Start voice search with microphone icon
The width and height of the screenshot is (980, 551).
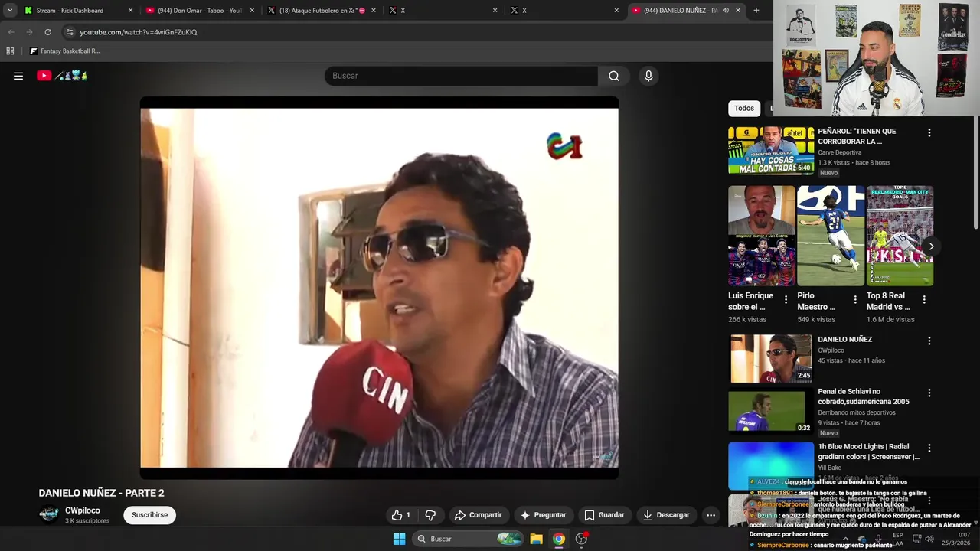point(648,76)
